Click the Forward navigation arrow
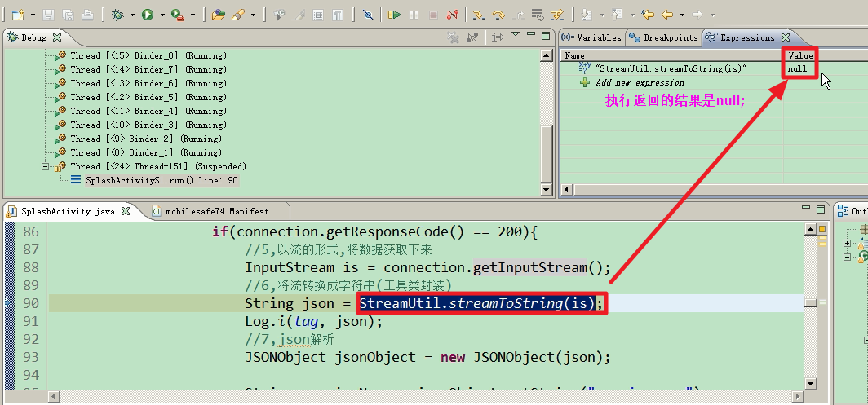The image size is (868, 405). tap(697, 15)
